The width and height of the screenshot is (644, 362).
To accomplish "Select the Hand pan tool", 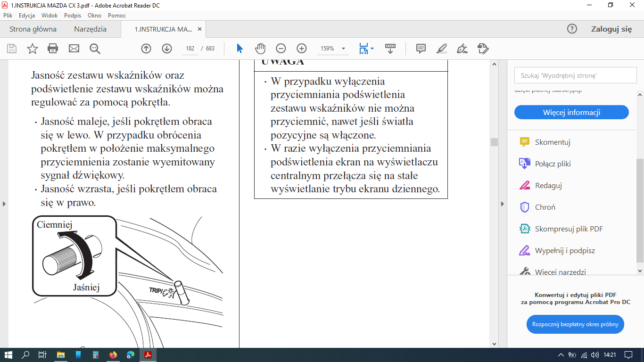I will click(x=260, y=49).
